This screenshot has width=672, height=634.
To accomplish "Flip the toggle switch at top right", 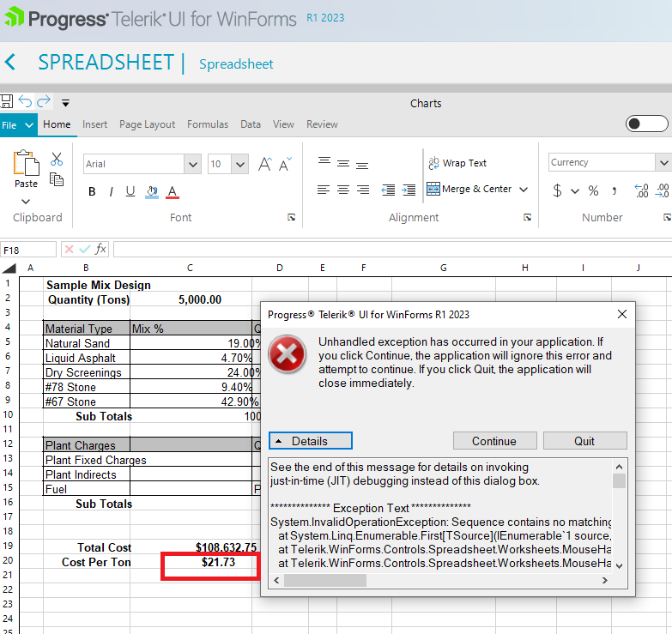I will pyautogui.click(x=647, y=124).
